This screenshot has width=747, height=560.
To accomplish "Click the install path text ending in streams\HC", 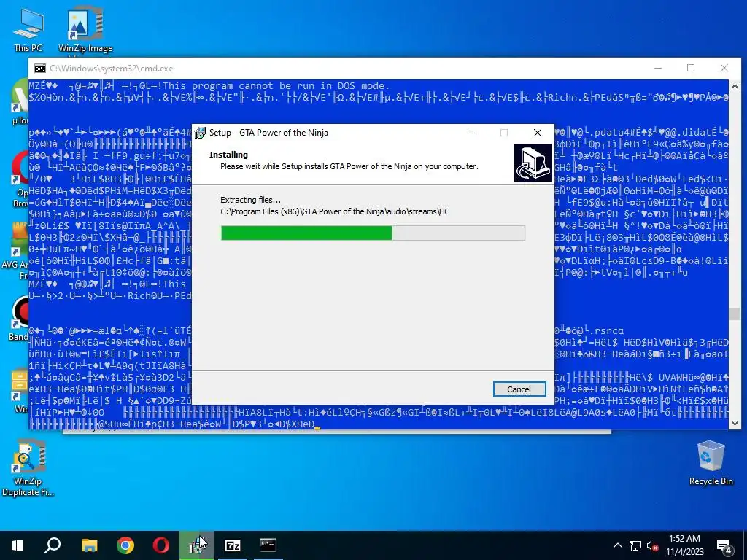I will coord(335,211).
